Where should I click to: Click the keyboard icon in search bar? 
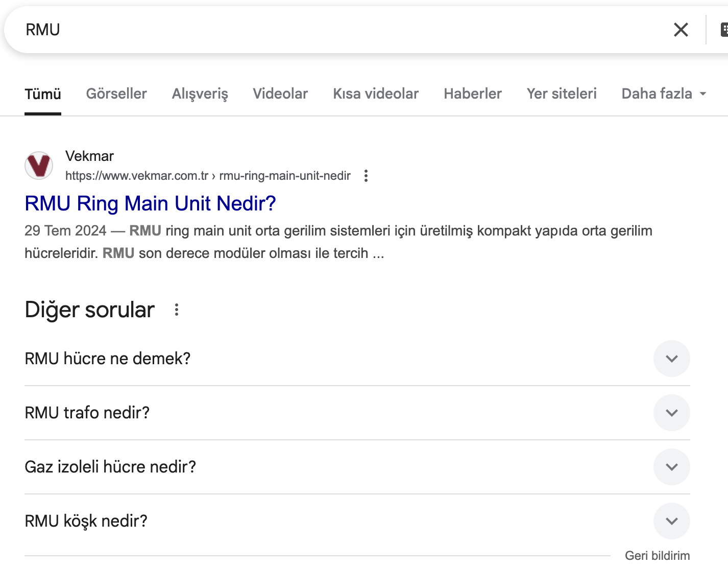(723, 30)
